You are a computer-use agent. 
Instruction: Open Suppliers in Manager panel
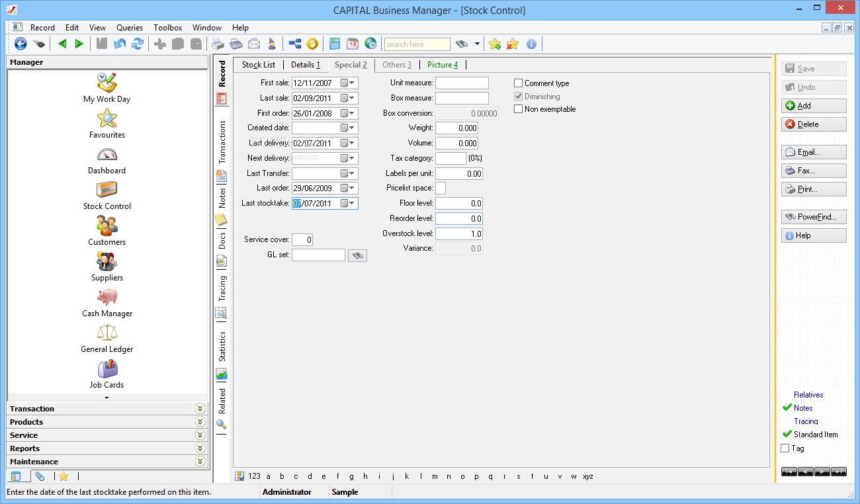pos(107,267)
